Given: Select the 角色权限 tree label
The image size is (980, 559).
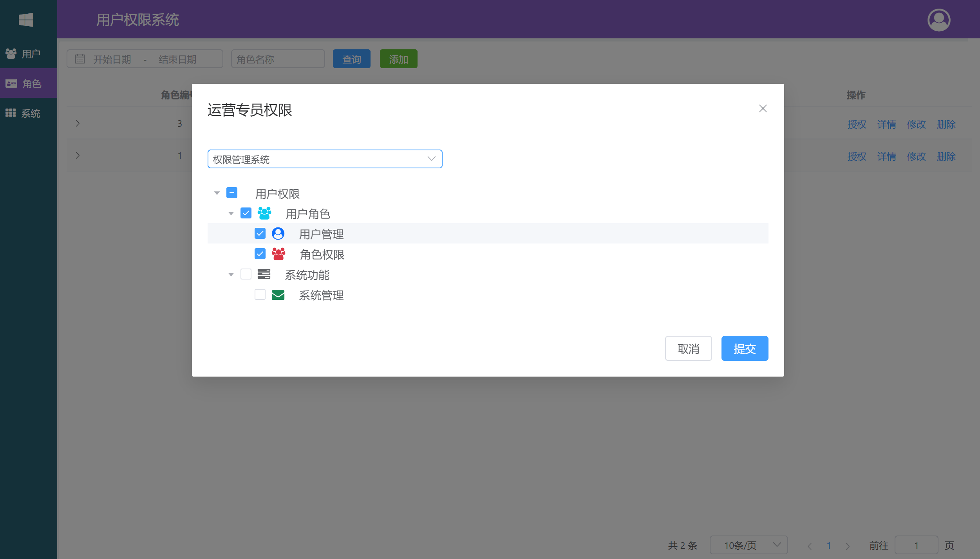Looking at the screenshot, I should point(322,254).
